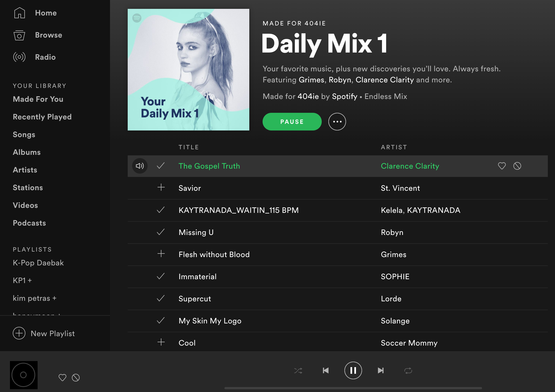
Task: Click the shuffle playback icon
Action: click(298, 370)
